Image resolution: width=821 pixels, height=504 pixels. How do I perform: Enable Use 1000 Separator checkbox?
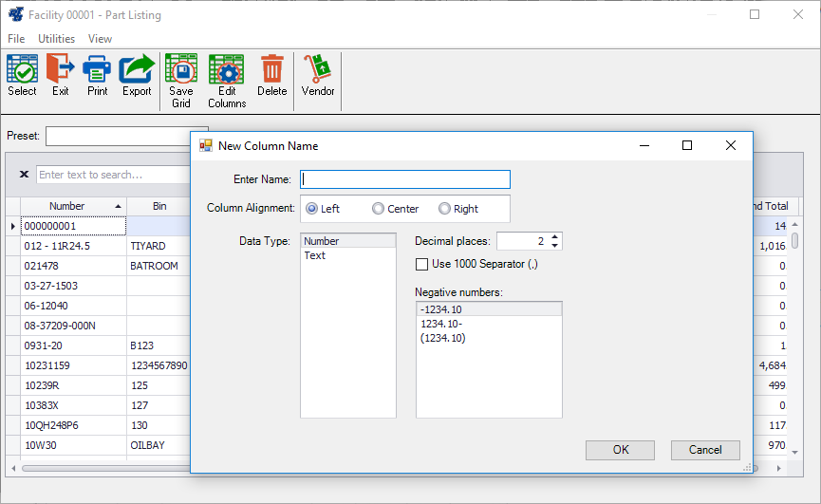click(x=422, y=263)
